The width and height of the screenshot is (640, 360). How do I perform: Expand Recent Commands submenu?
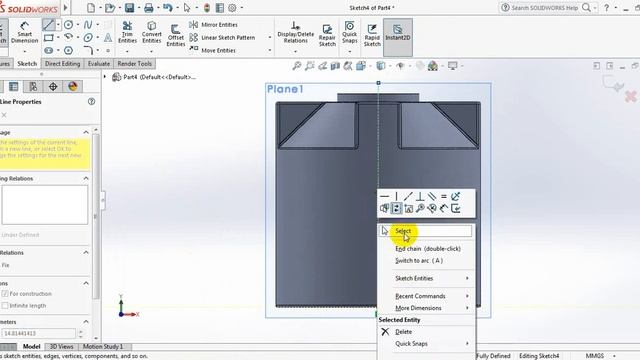[x=427, y=296]
